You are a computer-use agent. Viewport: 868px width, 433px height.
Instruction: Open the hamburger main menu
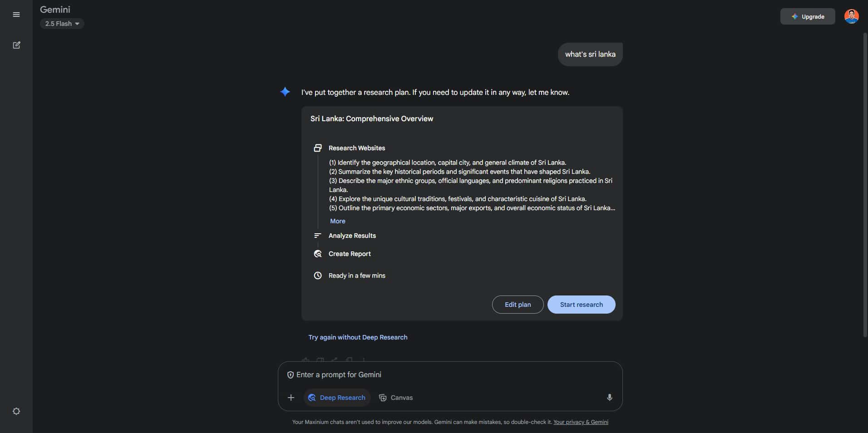[16, 15]
